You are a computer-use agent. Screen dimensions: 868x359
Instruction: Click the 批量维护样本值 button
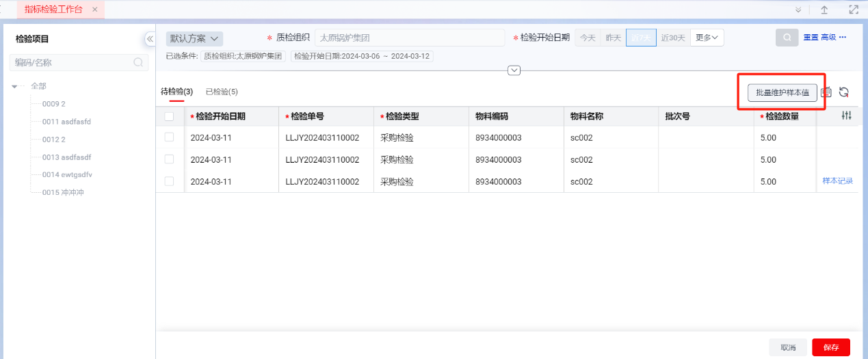coord(782,92)
